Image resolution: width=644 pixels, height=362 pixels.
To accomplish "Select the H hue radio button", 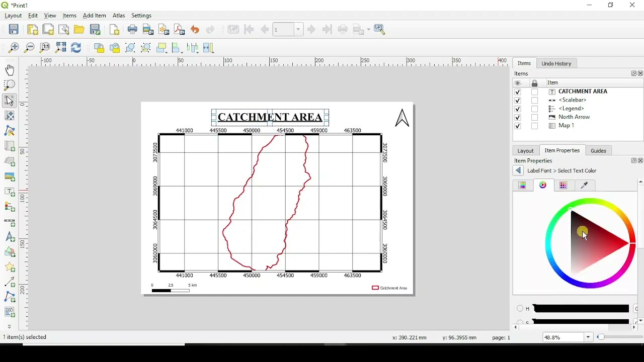I will (520, 309).
